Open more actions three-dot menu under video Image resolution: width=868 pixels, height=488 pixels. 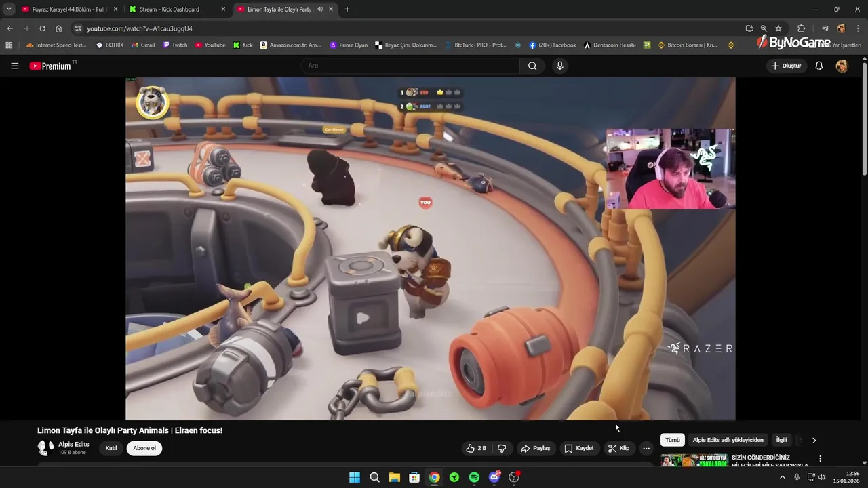(x=646, y=448)
